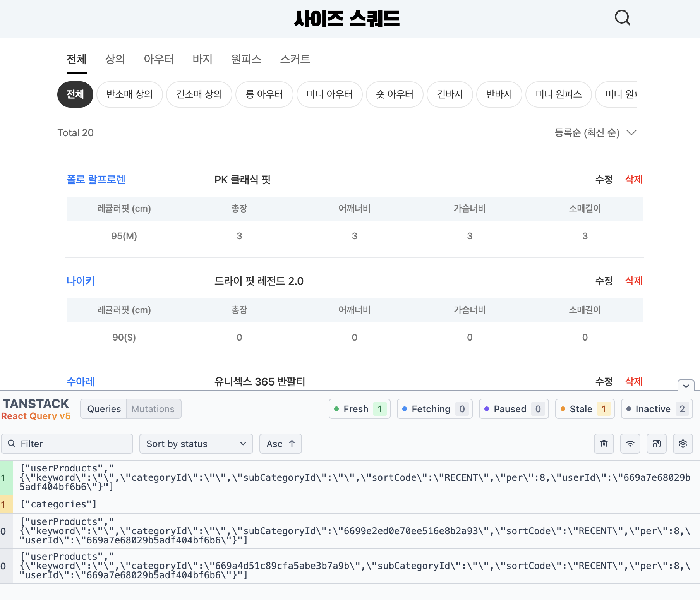Open the 폴로 랄프로렌 brand link

point(96,179)
